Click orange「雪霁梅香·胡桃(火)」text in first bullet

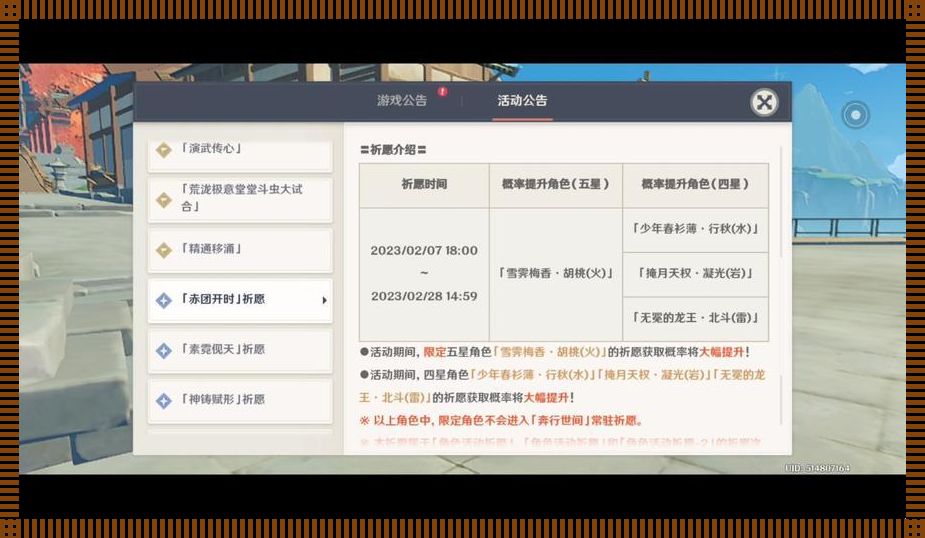pyautogui.click(x=551, y=352)
